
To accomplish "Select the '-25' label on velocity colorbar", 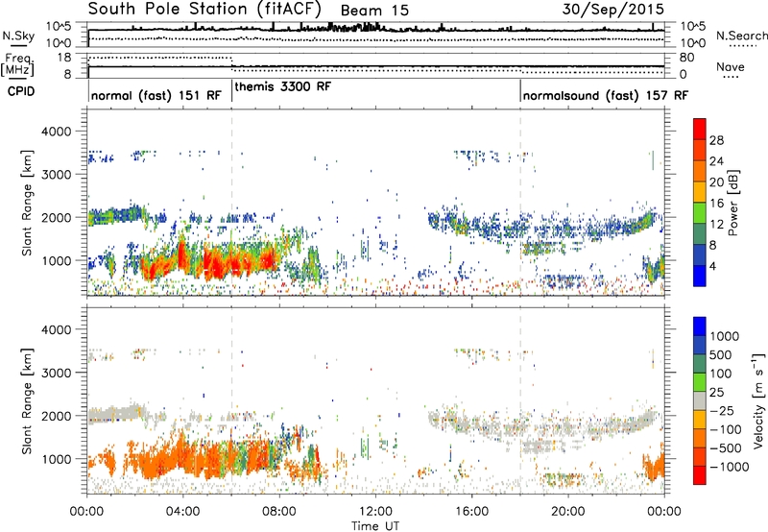I will tap(721, 411).
